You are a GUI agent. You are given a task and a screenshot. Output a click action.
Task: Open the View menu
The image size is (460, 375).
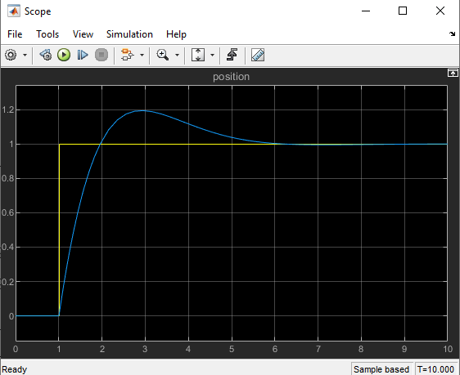83,34
